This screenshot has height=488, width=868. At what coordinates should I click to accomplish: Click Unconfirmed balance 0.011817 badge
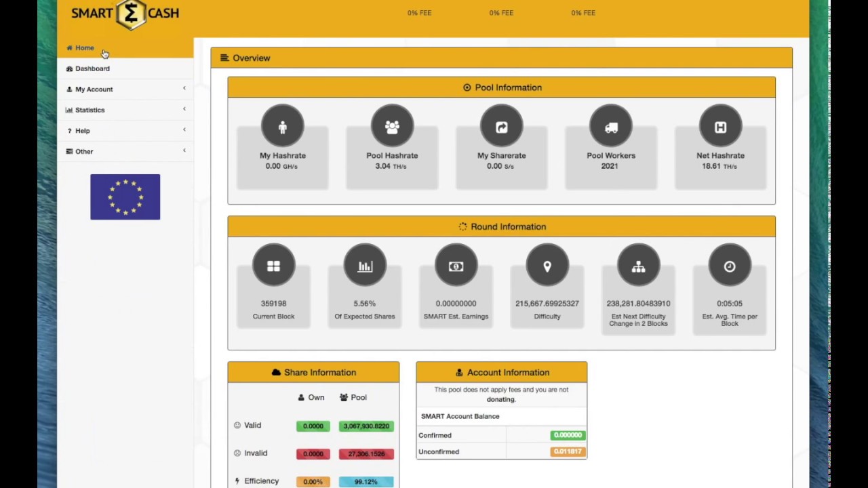pyautogui.click(x=568, y=451)
